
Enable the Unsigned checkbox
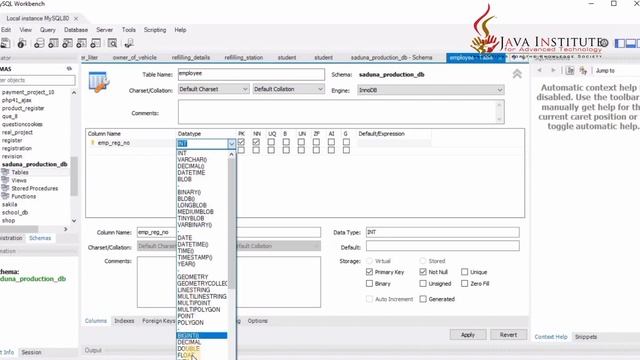(423, 283)
